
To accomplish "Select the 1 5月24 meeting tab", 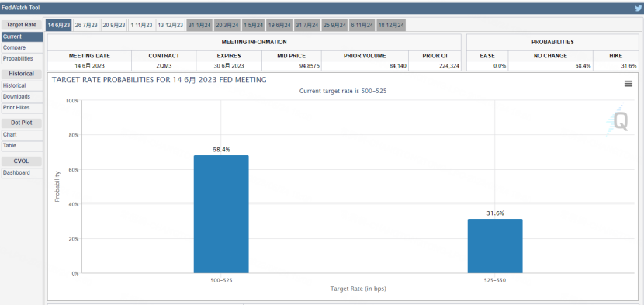I will coord(253,25).
